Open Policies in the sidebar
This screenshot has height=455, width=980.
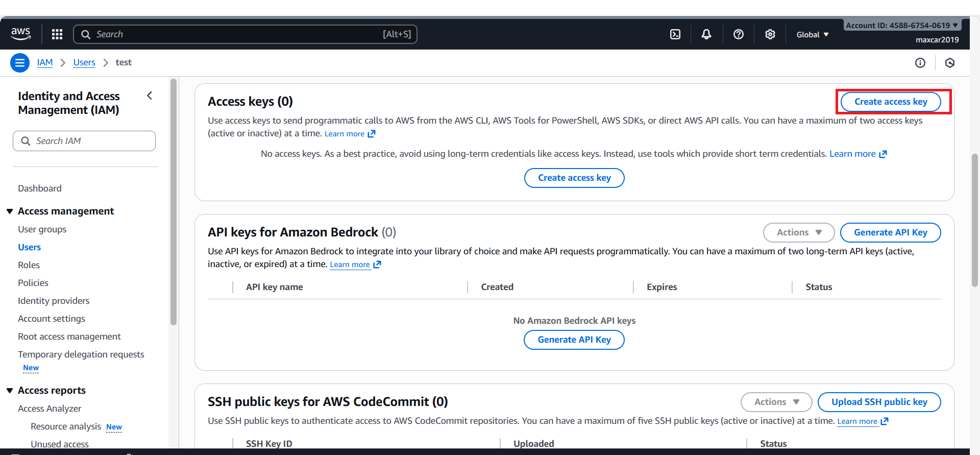[33, 283]
